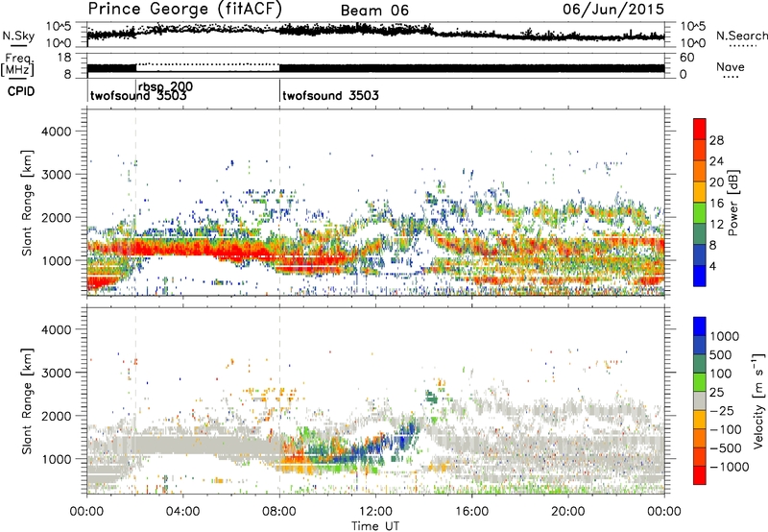Click the "N.Search" legend label

pyautogui.click(x=741, y=36)
